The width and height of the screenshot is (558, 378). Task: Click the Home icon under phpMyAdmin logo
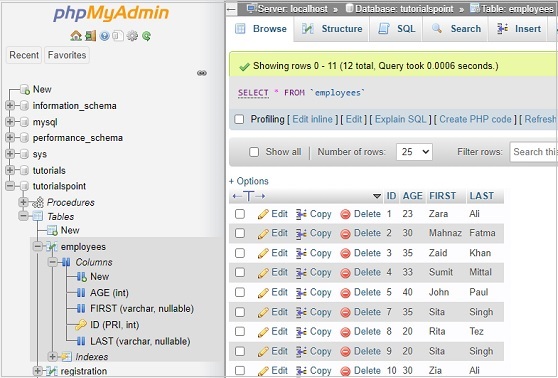tap(76, 36)
